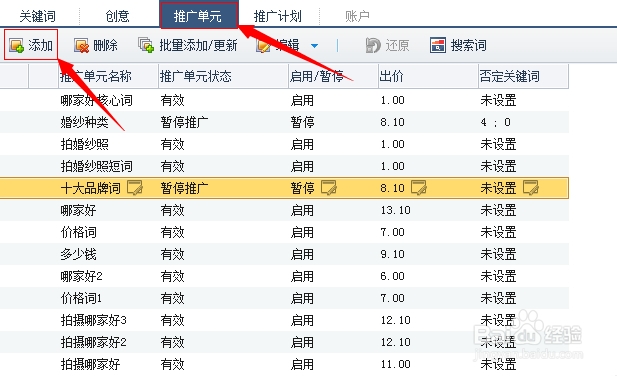Click 暂停 cell in 婚纱种类 row

click(x=302, y=122)
